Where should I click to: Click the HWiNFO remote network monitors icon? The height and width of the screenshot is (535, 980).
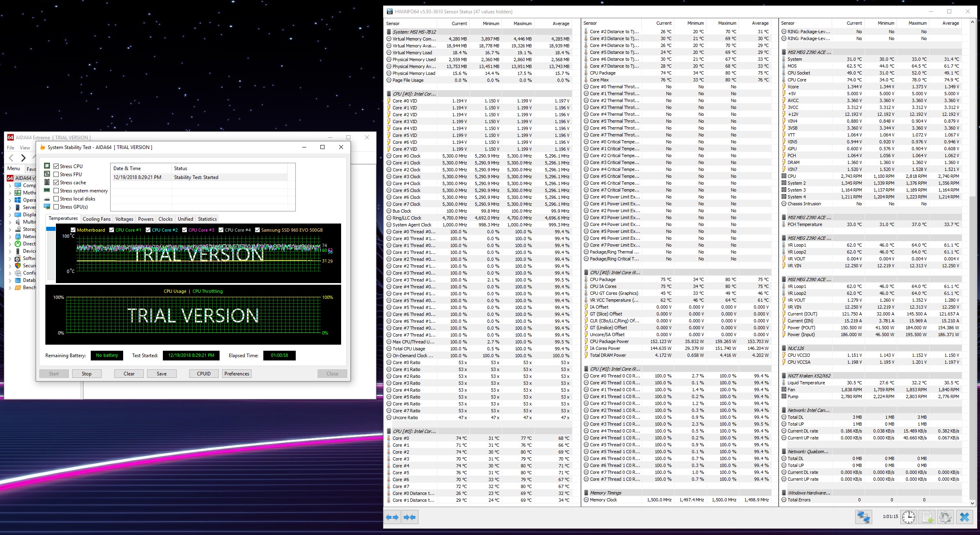click(863, 517)
